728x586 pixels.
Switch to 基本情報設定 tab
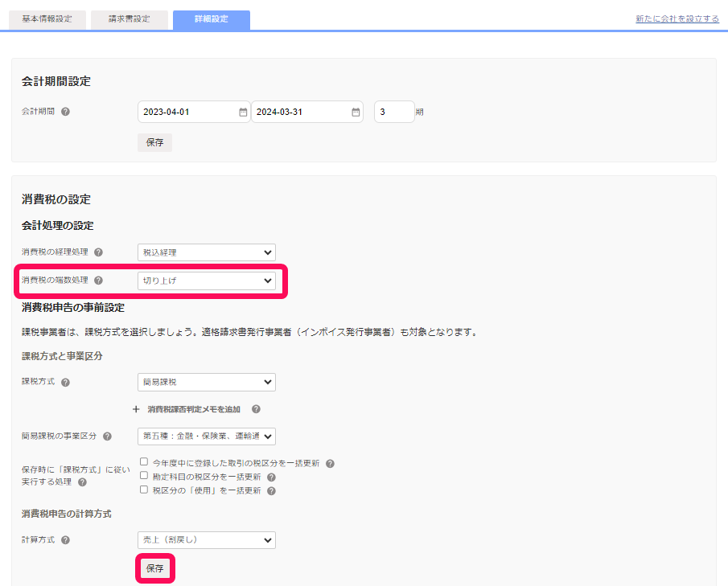(47, 19)
